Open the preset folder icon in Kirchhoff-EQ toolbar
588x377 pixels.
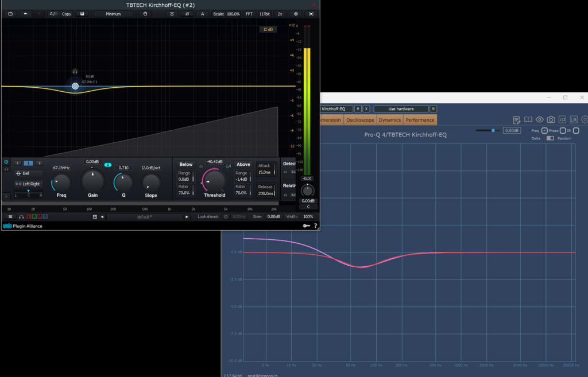pyautogui.click(x=10, y=14)
